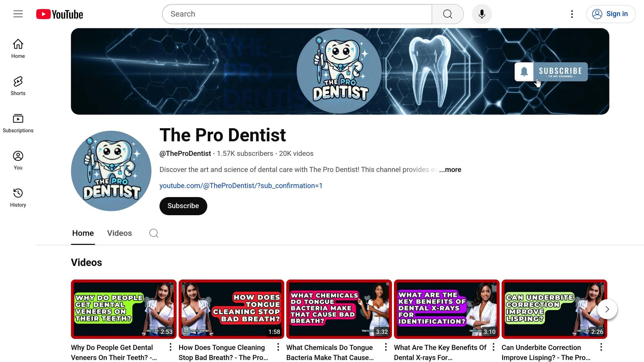
Task: Open options for underbite correction video
Action: pyautogui.click(x=601, y=347)
